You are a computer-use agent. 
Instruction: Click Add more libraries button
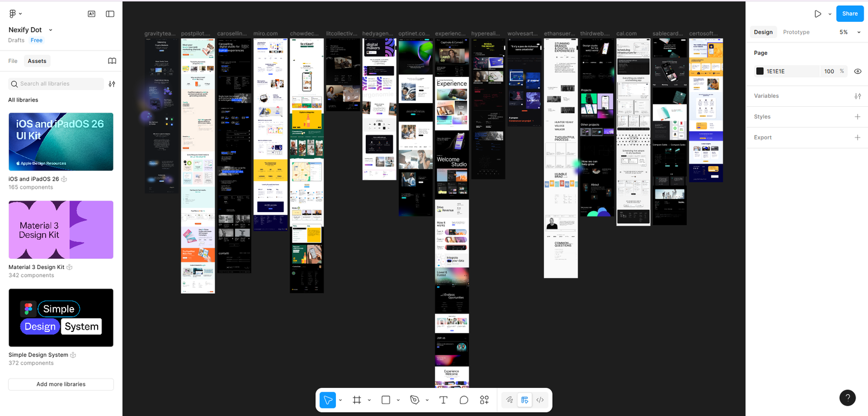[x=61, y=385]
